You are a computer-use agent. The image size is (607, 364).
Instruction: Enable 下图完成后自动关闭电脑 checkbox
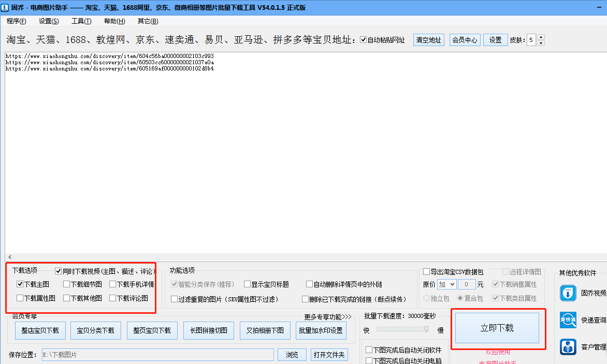[369, 360]
